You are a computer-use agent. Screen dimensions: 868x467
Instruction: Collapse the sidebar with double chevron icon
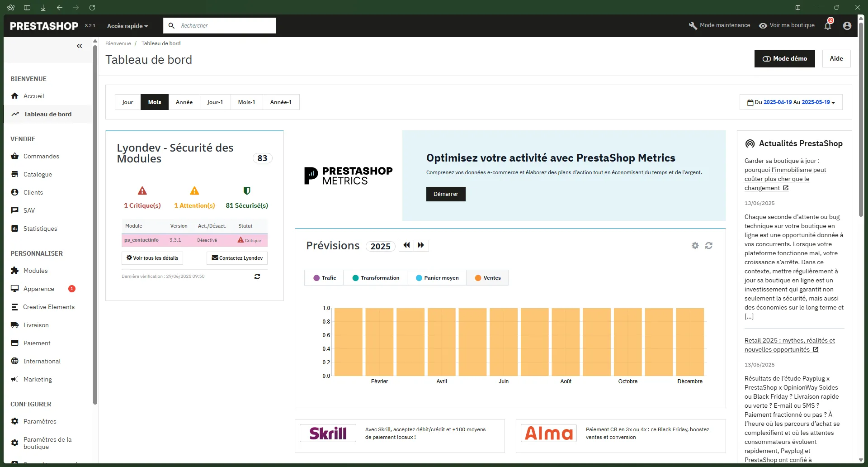click(80, 46)
